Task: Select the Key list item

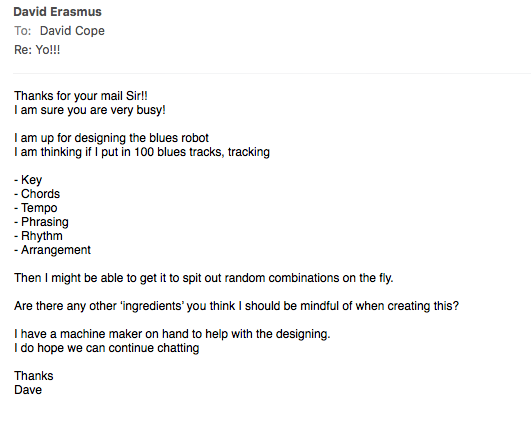Action: click(28, 180)
